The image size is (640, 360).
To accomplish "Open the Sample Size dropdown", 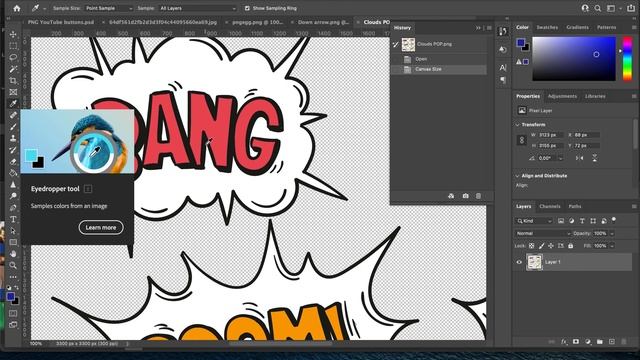I will pos(109,8).
